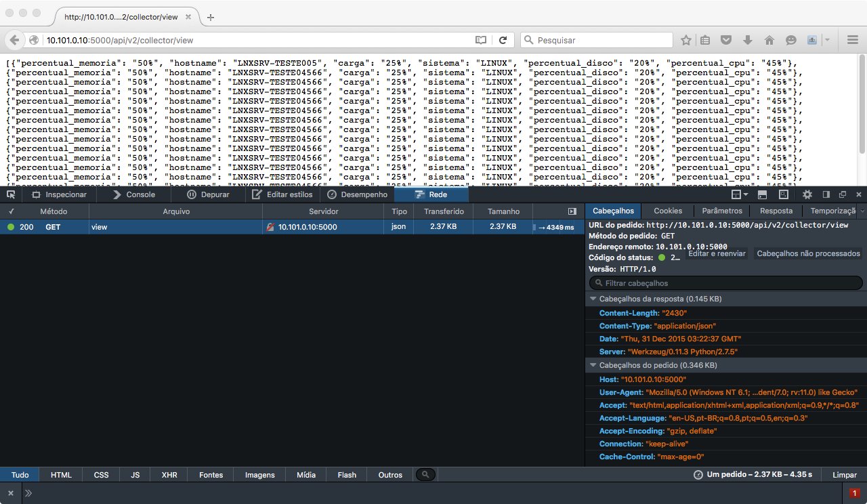
Task: Open the toolbar extension dropdown arrow
Action: (826, 40)
